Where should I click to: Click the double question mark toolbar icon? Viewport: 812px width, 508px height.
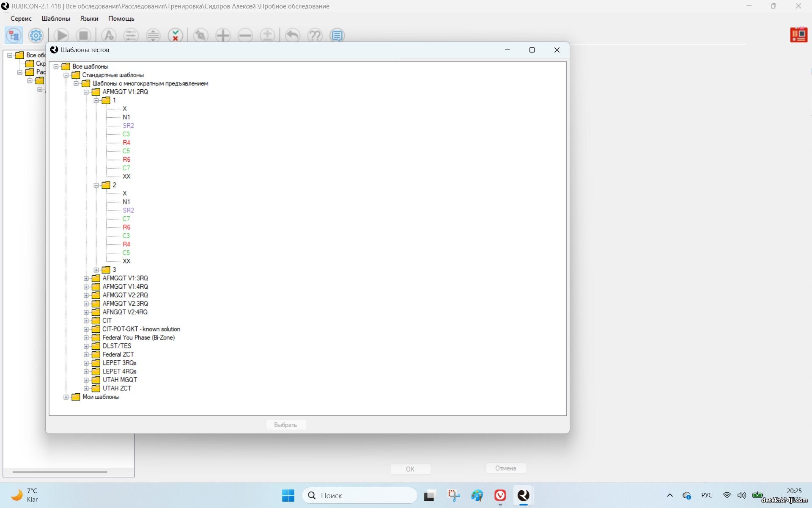315,35
